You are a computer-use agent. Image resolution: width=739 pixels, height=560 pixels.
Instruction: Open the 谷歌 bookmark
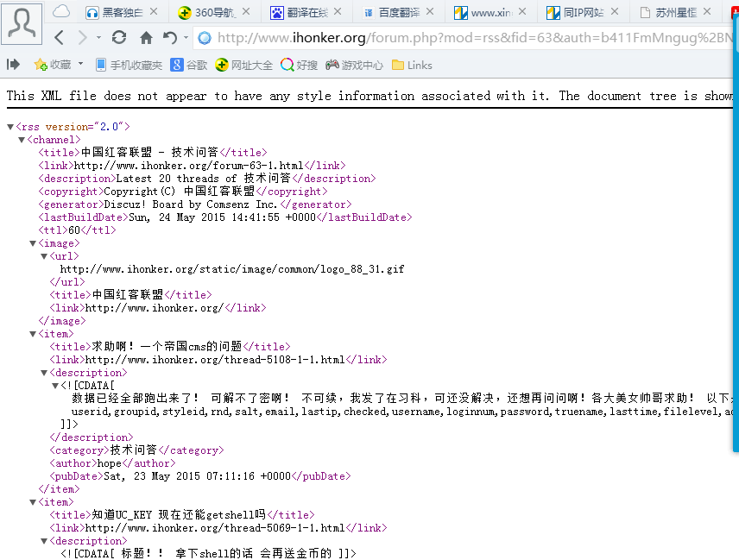(189, 65)
